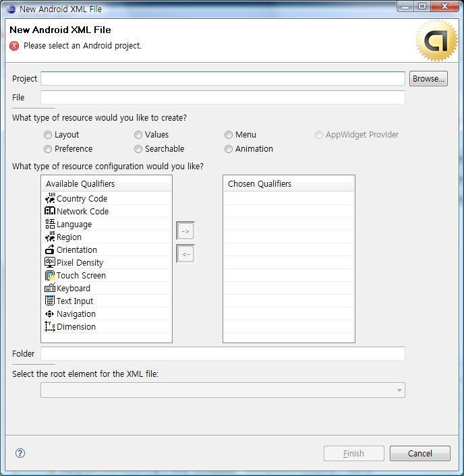Click the Language qualifier icon
The width and height of the screenshot is (464, 476).
50,224
